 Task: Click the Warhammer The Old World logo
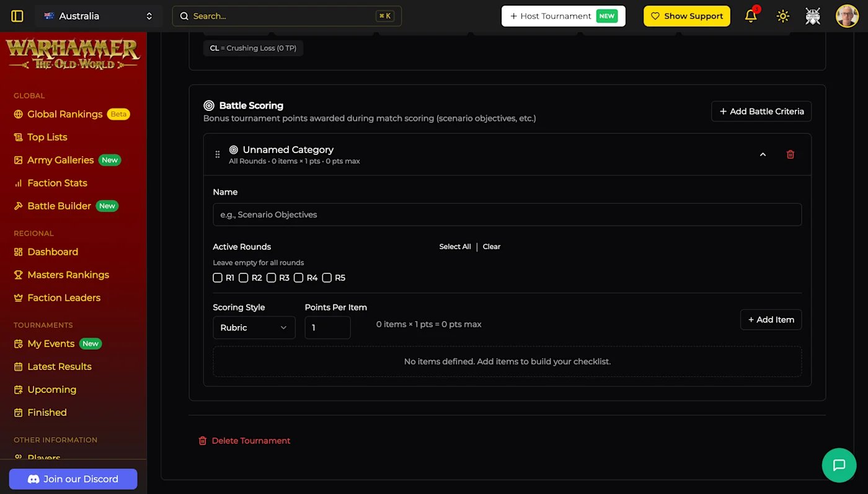(73, 54)
